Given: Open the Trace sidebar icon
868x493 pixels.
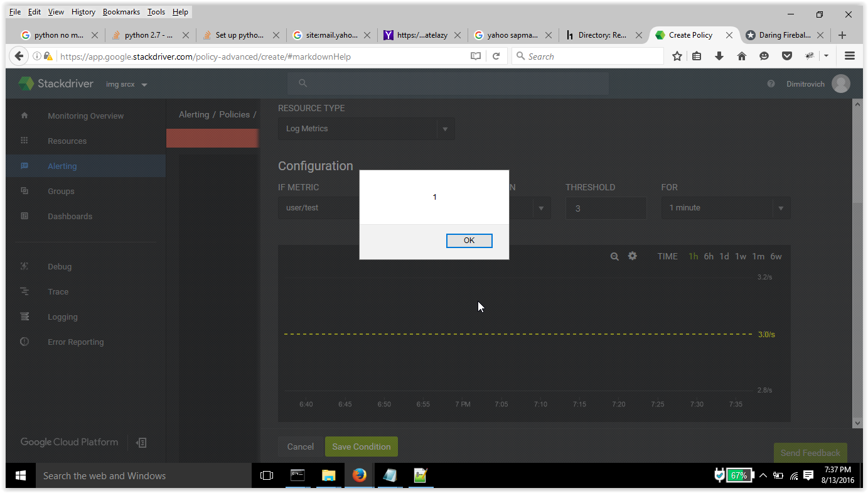Looking at the screenshot, I should coord(24,291).
